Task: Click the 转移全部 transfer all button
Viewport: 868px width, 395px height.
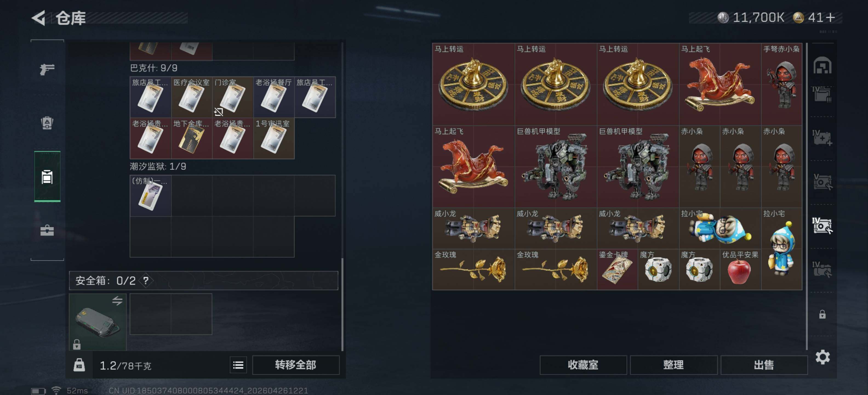Action: 296,365
